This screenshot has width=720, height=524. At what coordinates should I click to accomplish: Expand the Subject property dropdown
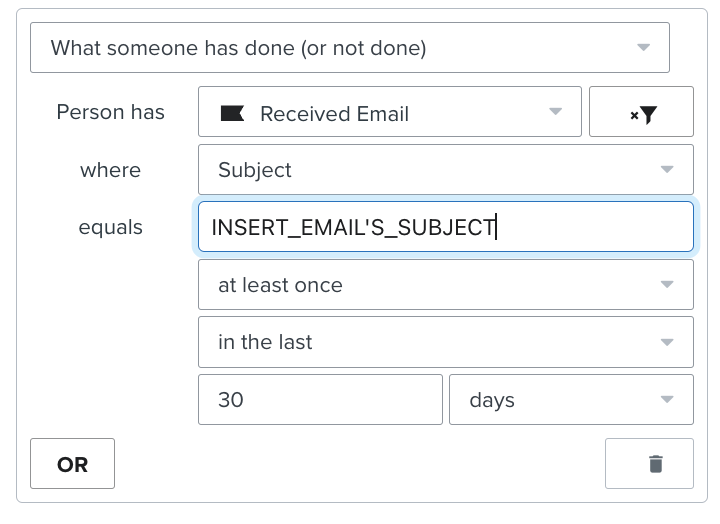tap(445, 170)
